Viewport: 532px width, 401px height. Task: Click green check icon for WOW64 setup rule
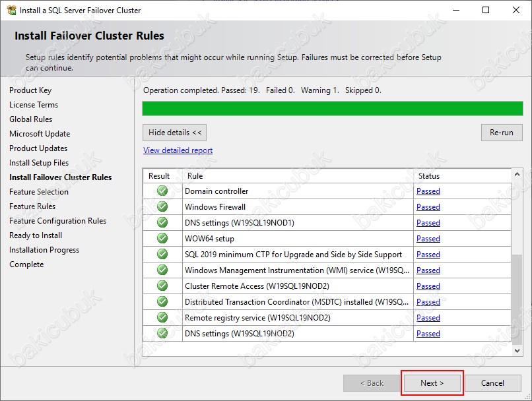tap(162, 238)
